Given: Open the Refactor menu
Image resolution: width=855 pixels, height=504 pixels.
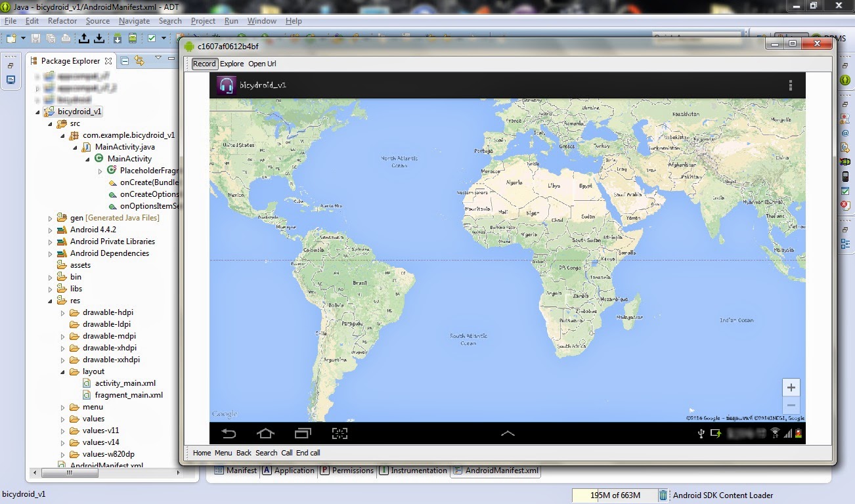Looking at the screenshot, I should point(62,21).
